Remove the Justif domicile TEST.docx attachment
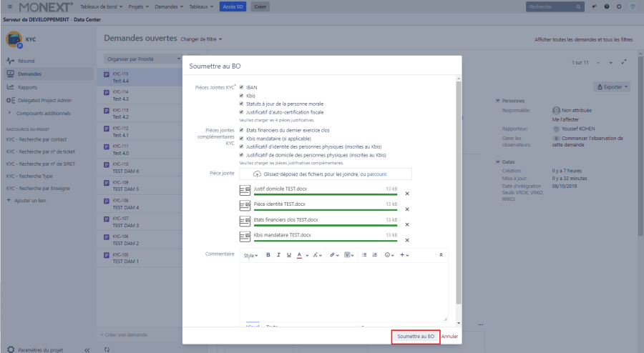 (x=407, y=193)
